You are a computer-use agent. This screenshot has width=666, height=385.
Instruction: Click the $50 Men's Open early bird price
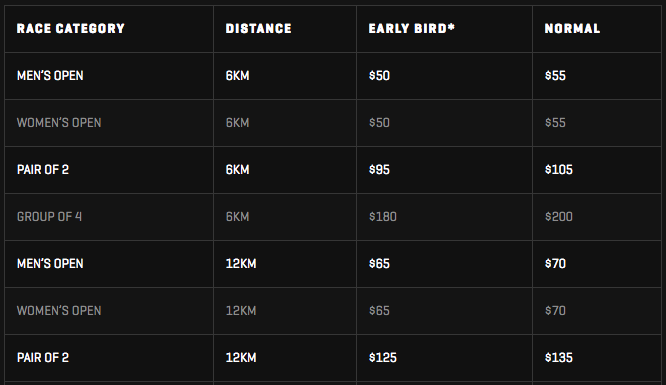click(379, 76)
